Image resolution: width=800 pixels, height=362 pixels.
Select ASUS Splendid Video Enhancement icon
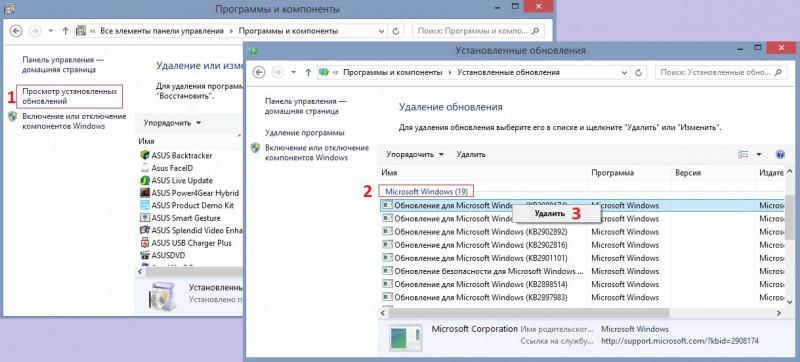(x=144, y=230)
